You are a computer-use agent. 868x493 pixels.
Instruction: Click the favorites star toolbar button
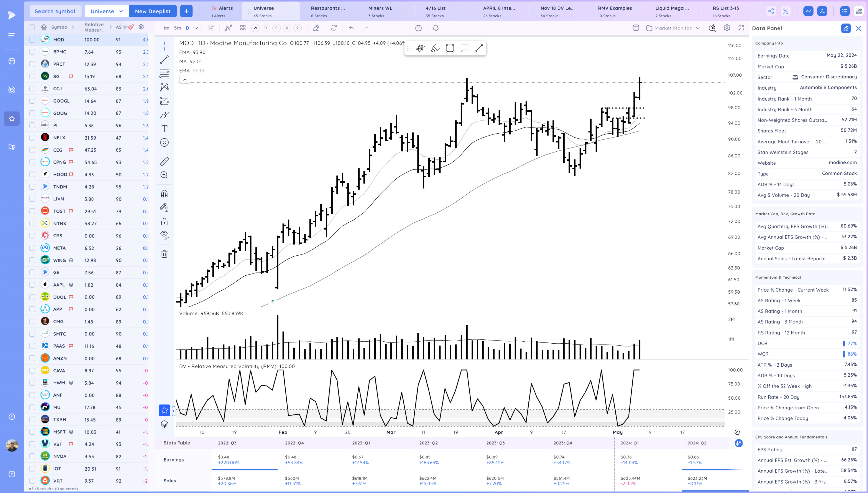coord(164,410)
